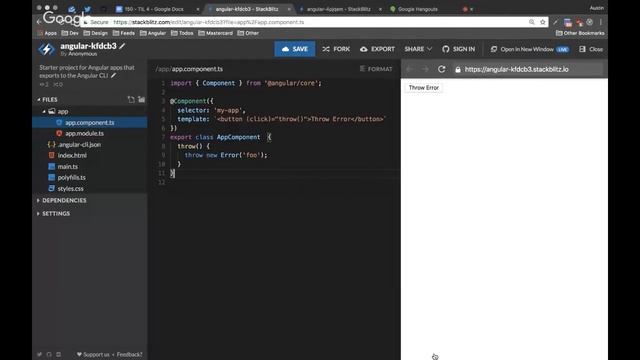640x360 pixels.
Task: Click the StackBlitz lightning logo
Action: 47,49
